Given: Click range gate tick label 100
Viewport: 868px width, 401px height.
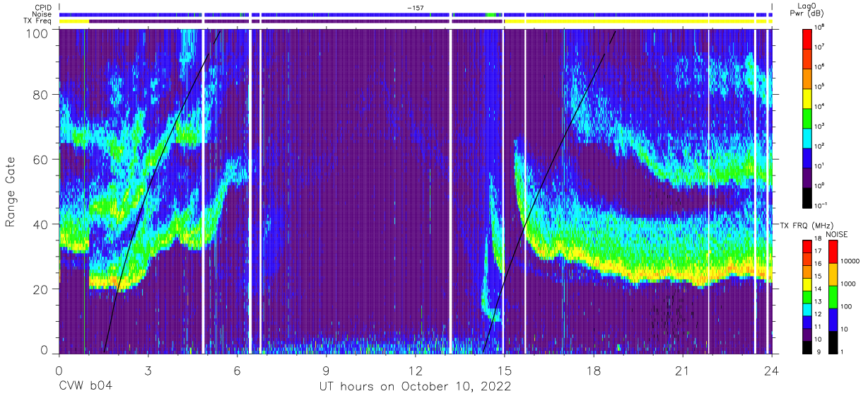Looking at the screenshot, I should (38, 33).
